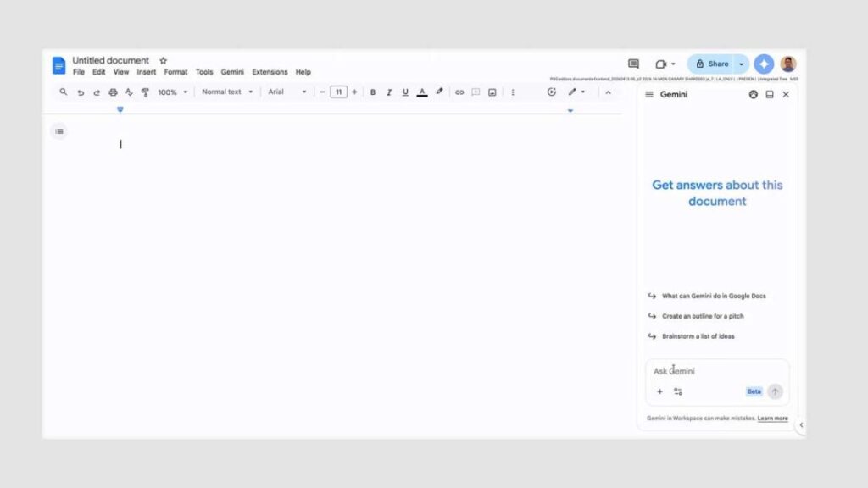This screenshot has width=868, height=488.
Task: Click the Ask Gemini input field
Action: [x=717, y=371]
